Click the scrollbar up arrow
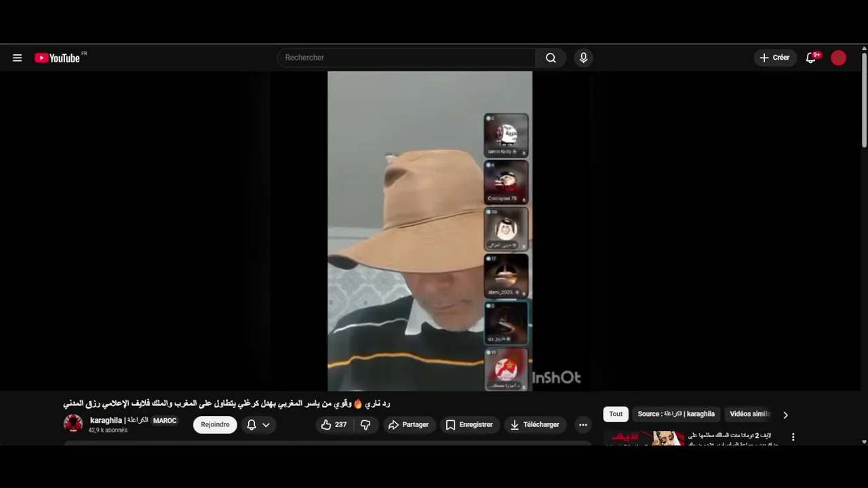The height and width of the screenshot is (488, 868). coord(864,49)
